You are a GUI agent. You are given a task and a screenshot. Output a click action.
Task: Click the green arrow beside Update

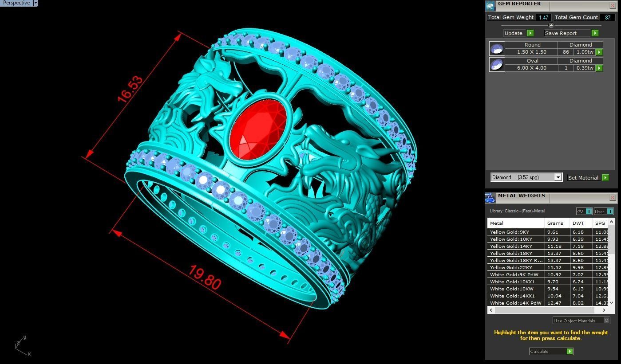click(530, 33)
